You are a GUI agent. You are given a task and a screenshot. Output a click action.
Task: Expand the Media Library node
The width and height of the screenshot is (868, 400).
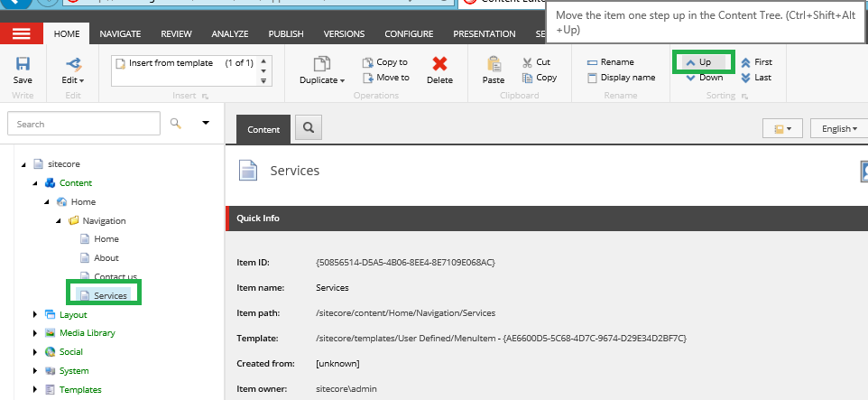tap(35, 333)
